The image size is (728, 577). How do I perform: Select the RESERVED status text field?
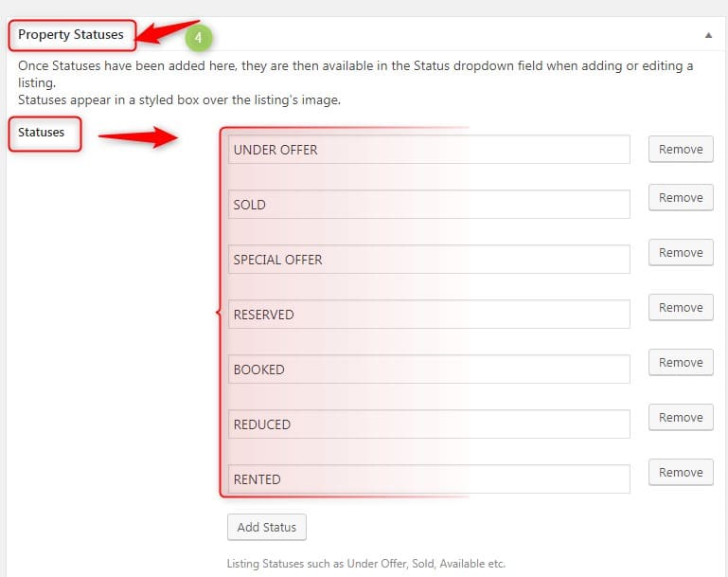click(429, 315)
